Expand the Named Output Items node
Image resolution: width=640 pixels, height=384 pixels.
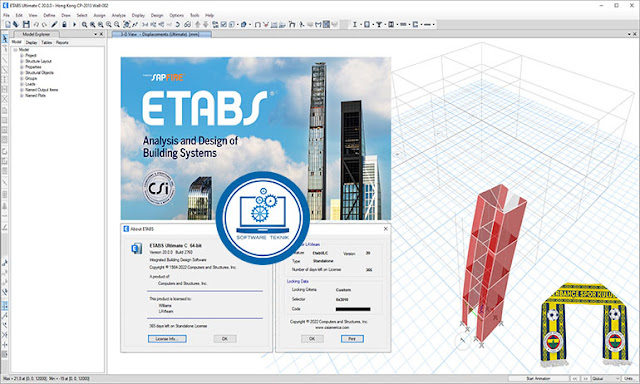(x=22, y=89)
